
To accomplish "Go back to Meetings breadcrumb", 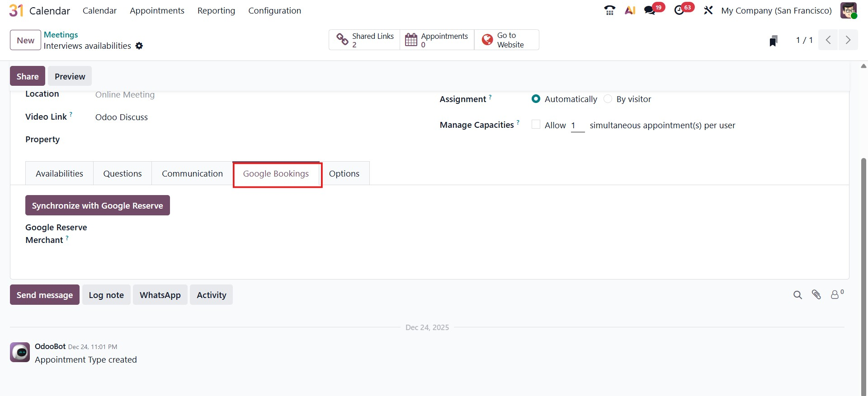I will [61, 35].
